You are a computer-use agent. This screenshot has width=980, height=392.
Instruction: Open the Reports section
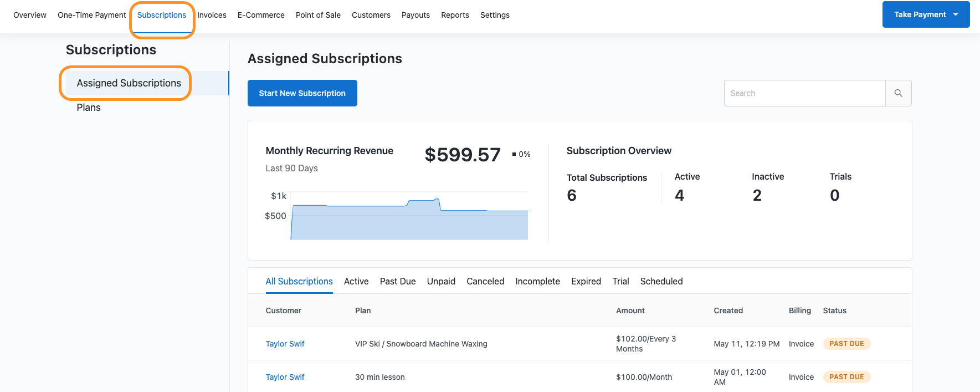pos(455,15)
